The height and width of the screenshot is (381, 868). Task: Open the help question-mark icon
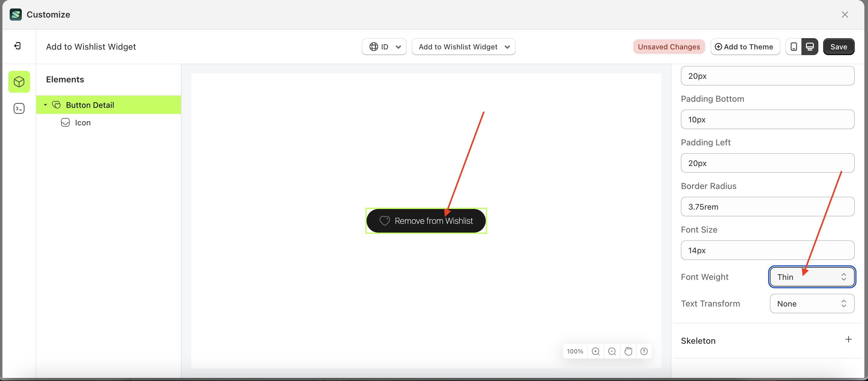[x=644, y=351]
